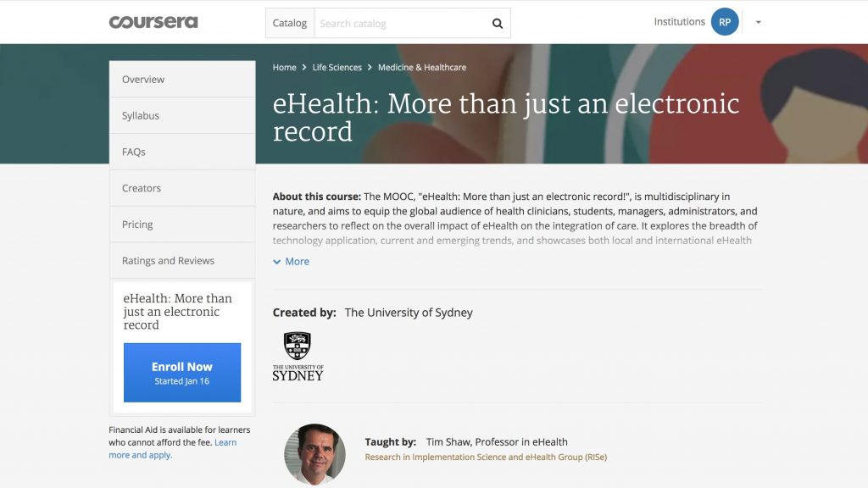Open Medicine & Healthcare breadcrumb

click(422, 67)
